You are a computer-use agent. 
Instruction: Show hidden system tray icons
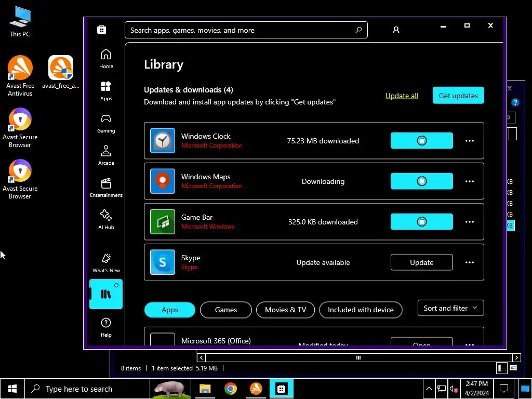[x=429, y=389]
